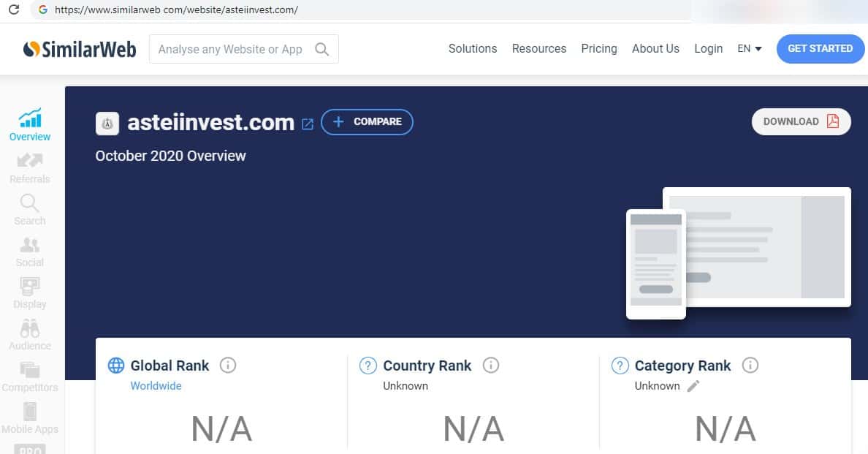Click the Login link
The height and width of the screenshot is (454, 868).
(709, 49)
